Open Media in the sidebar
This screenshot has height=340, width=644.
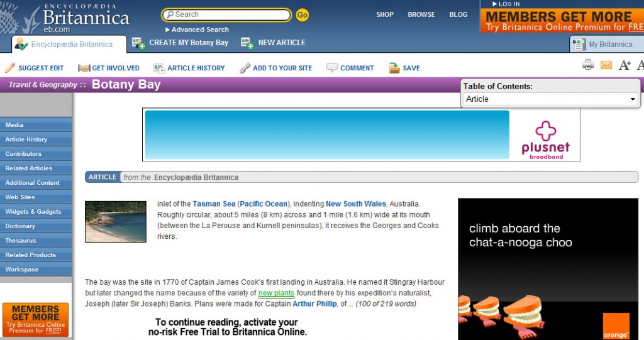pyautogui.click(x=36, y=125)
